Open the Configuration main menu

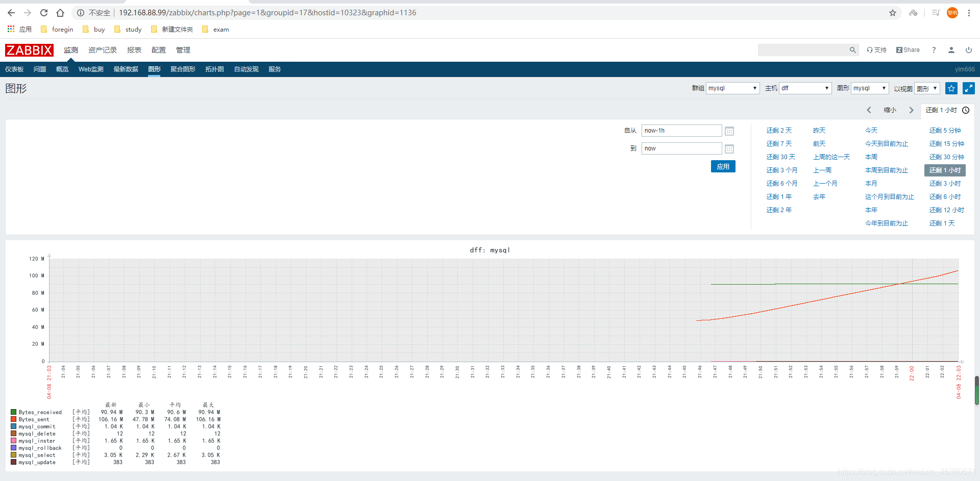tap(159, 50)
